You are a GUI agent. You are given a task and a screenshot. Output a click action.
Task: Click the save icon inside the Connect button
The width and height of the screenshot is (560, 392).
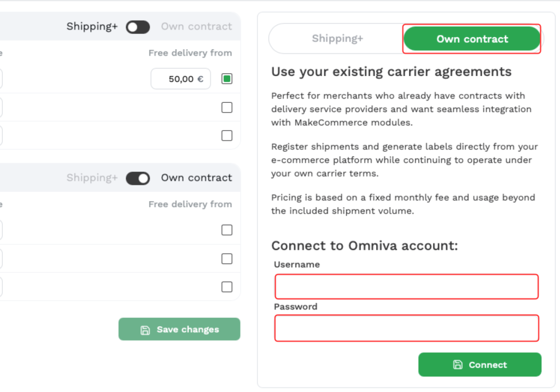[x=458, y=365]
